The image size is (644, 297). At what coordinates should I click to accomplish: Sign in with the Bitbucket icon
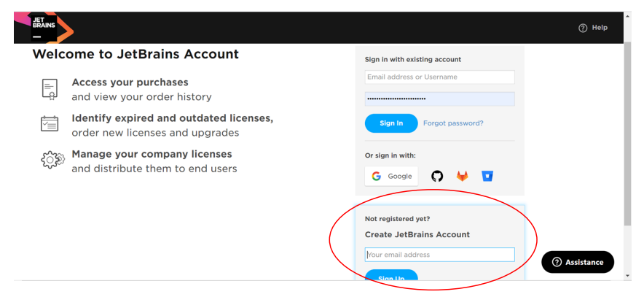[487, 177]
